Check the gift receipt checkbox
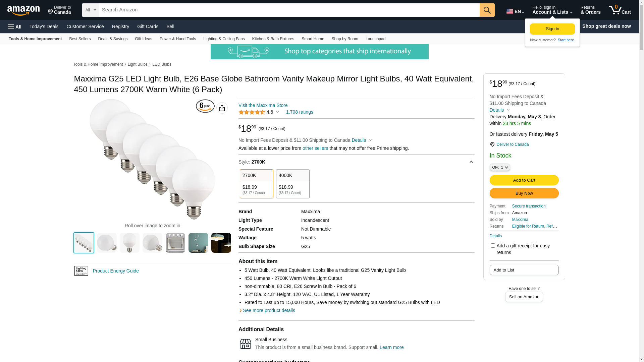 click(493, 246)
